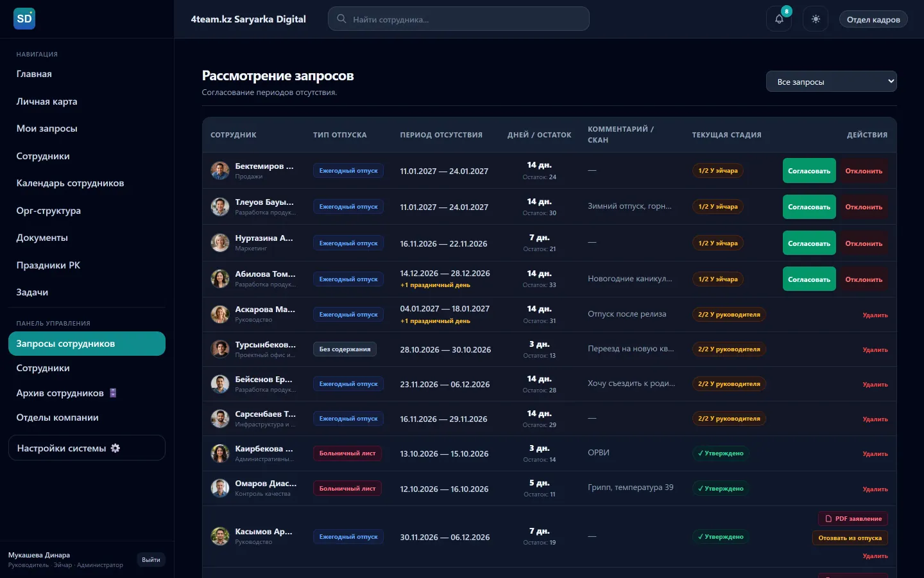Click the magnifier icon in search field
Image resolution: width=924 pixels, height=578 pixels.
point(341,19)
